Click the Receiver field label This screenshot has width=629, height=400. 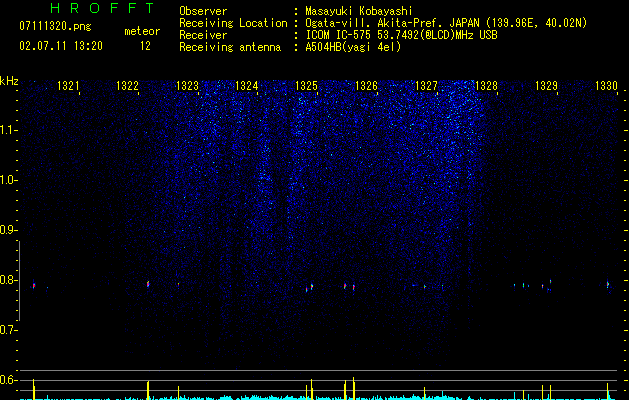[203, 35]
